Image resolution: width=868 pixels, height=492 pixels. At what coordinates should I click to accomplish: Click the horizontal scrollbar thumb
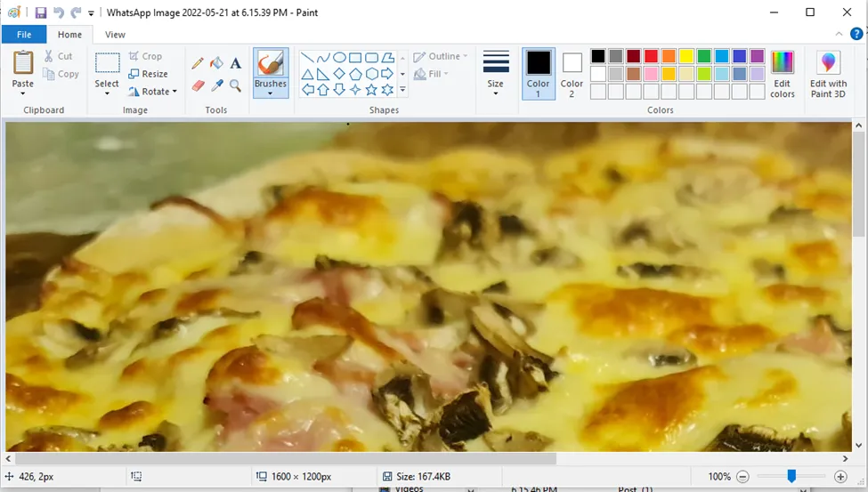pyautogui.click(x=286, y=458)
